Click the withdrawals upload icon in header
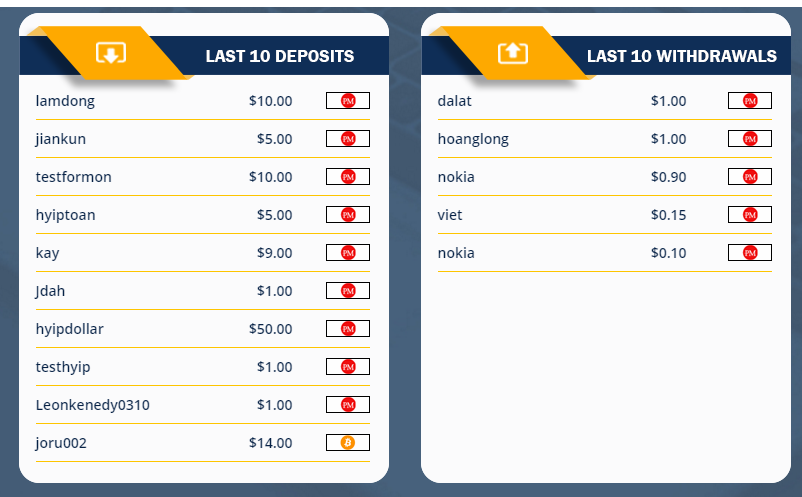The width and height of the screenshot is (802, 497). [512, 53]
